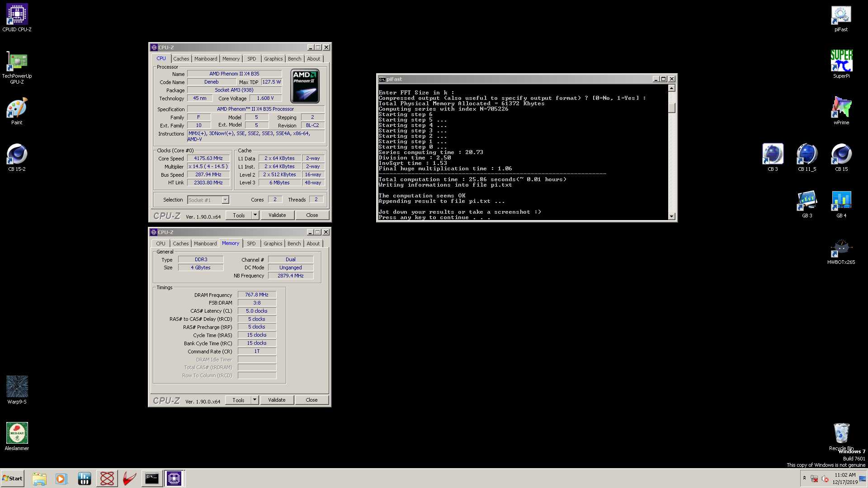Open Bench tab in bottom CPU-Z window

(294, 244)
